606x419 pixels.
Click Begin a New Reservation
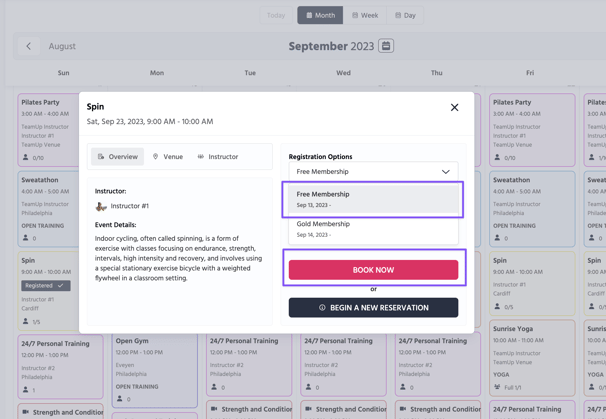(x=373, y=308)
